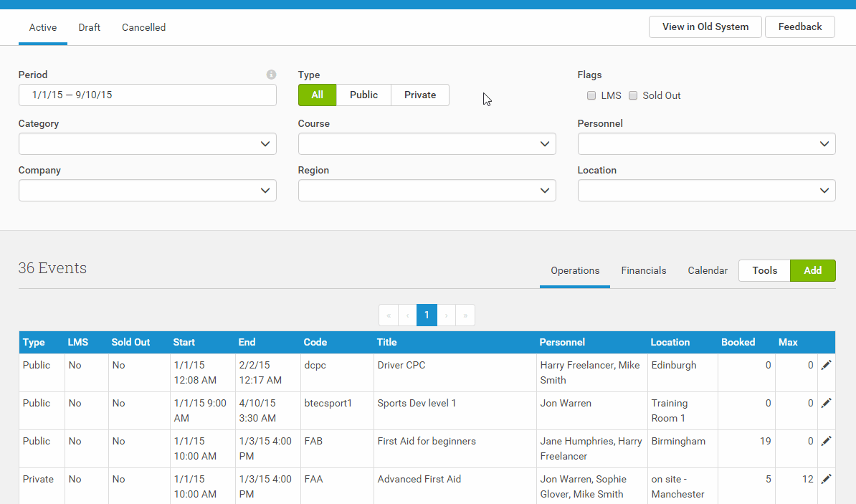The height and width of the screenshot is (504, 856).
Task: Show the Calendar view
Action: [708, 271]
